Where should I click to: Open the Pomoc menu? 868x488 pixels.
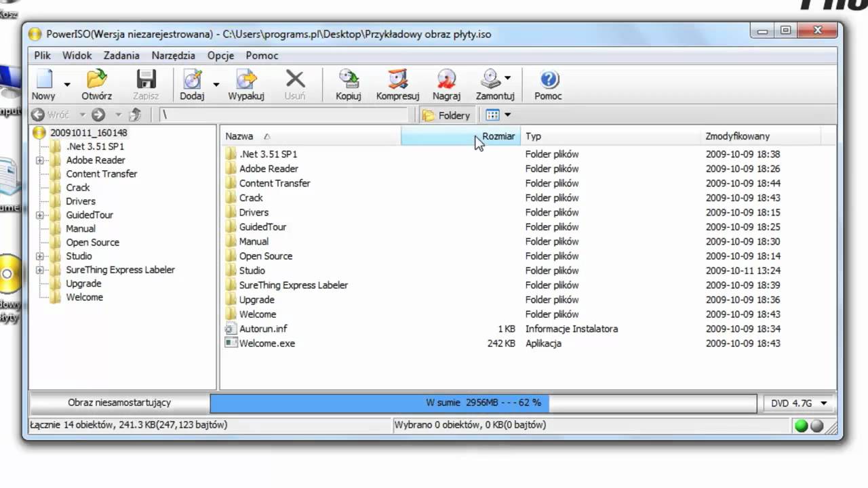point(262,56)
